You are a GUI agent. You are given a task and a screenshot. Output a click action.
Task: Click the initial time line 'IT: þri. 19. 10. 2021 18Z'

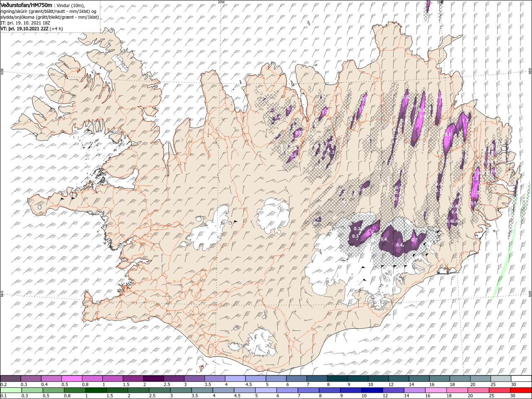[25, 22]
